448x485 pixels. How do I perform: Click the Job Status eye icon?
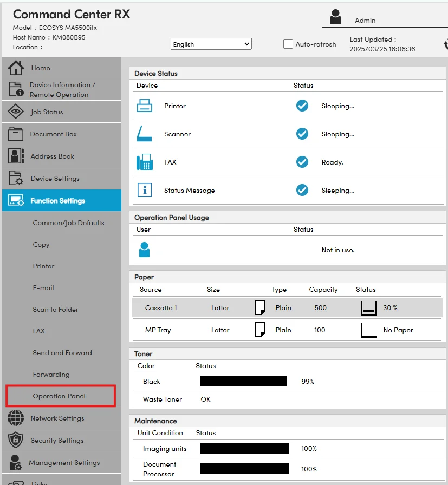tap(16, 112)
